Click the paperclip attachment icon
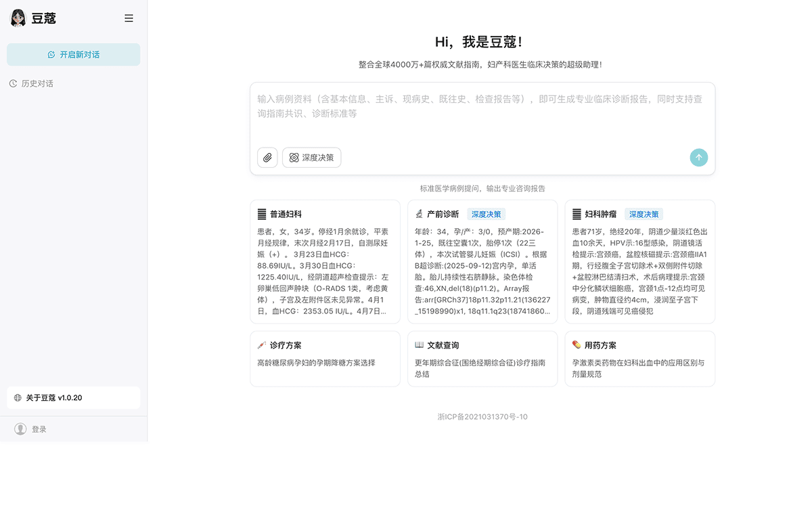This screenshot has width=812, height=511. pyautogui.click(x=267, y=158)
